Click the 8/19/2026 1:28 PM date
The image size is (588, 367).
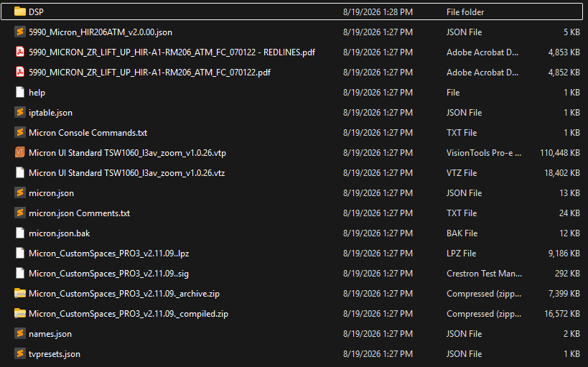(378, 12)
